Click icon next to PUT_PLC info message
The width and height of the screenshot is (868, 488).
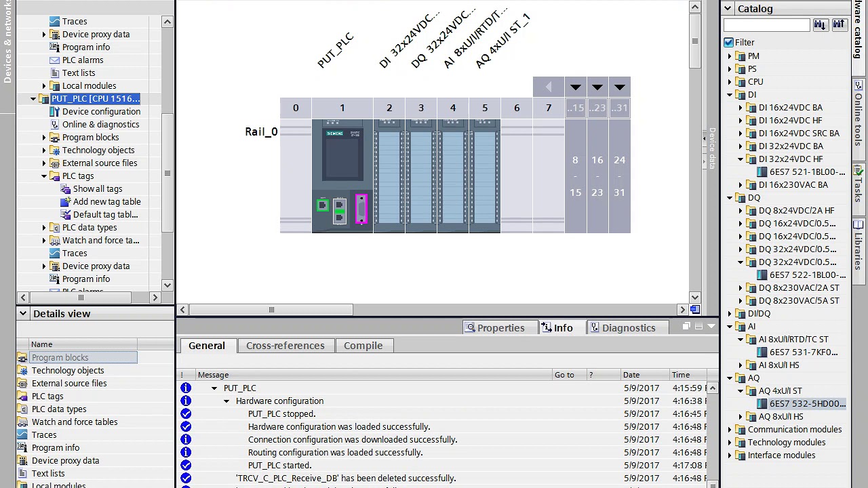pos(186,388)
